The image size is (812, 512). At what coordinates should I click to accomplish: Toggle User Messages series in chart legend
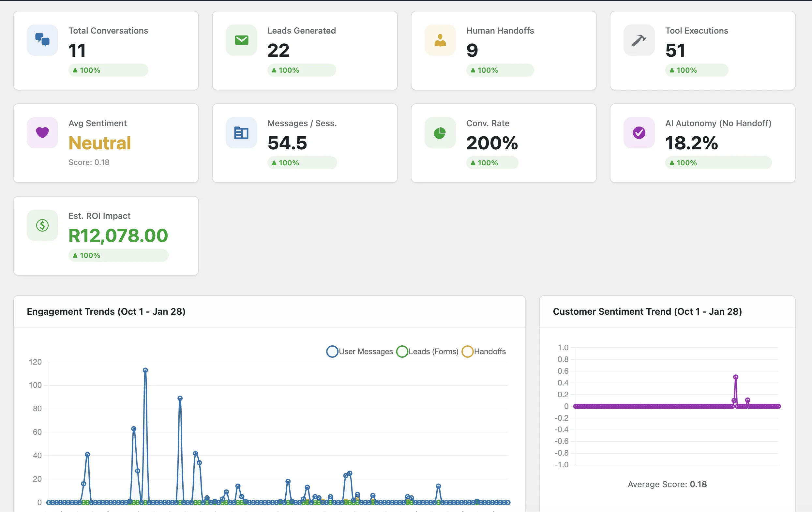[x=359, y=352]
